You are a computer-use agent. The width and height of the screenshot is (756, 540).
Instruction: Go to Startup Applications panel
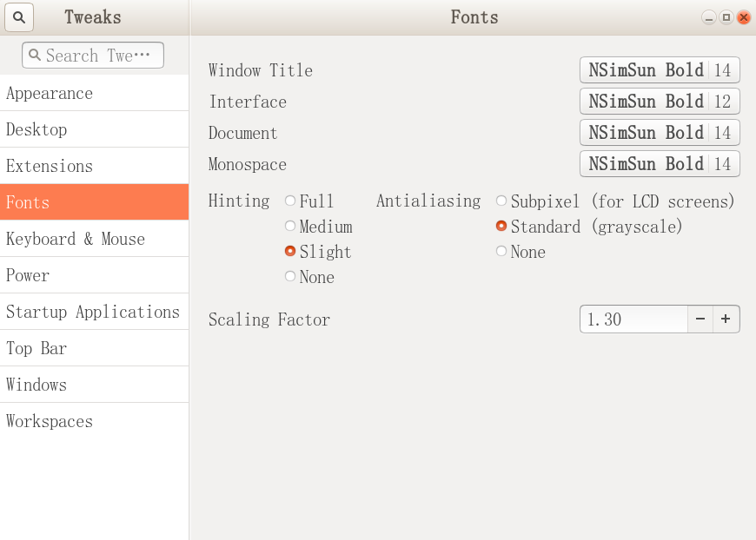94,312
